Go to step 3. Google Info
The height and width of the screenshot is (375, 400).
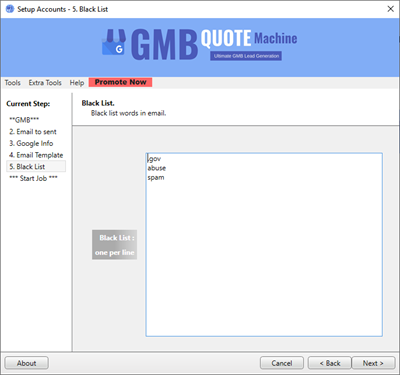[31, 143]
